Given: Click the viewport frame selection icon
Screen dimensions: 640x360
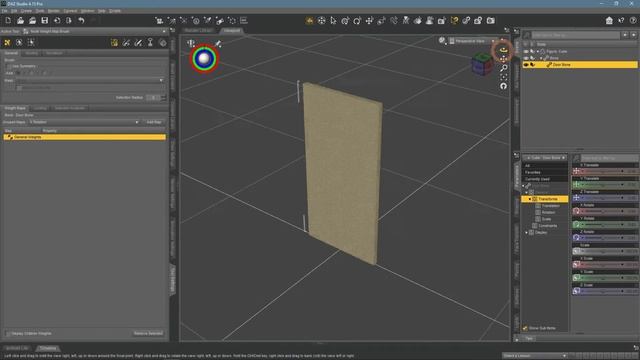Looking at the screenshot, I should pos(504,77).
